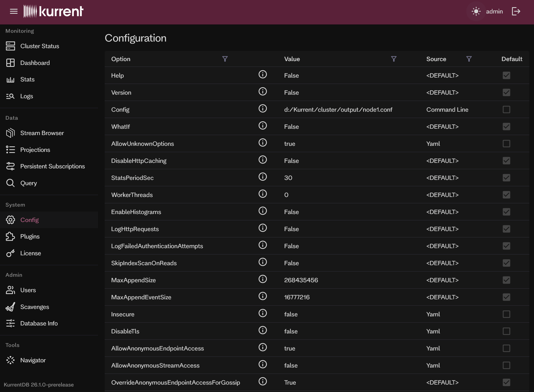Click the Stream Browser icon

(10, 133)
